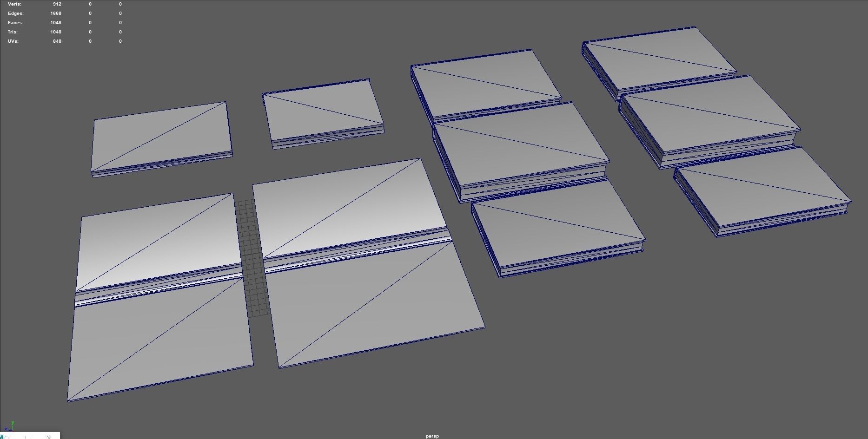Viewport: 868px width, 439px height.
Task: Click the Tris: heads-up display label
Action: coord(13,32)
